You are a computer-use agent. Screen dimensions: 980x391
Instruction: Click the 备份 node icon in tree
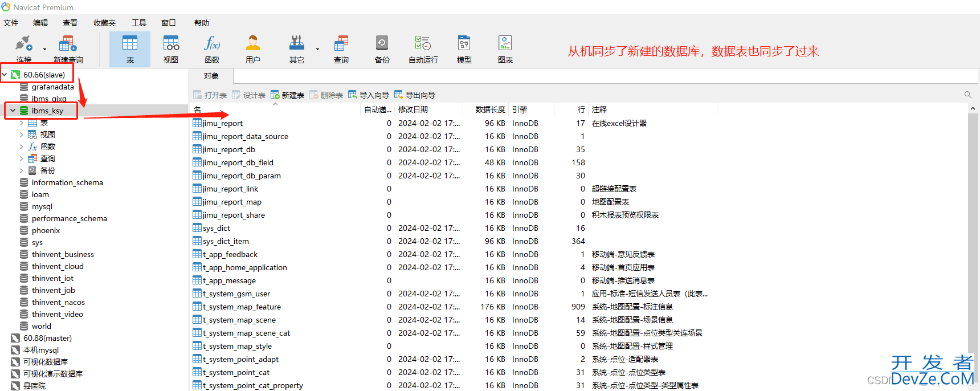click(x=32, y=170)
